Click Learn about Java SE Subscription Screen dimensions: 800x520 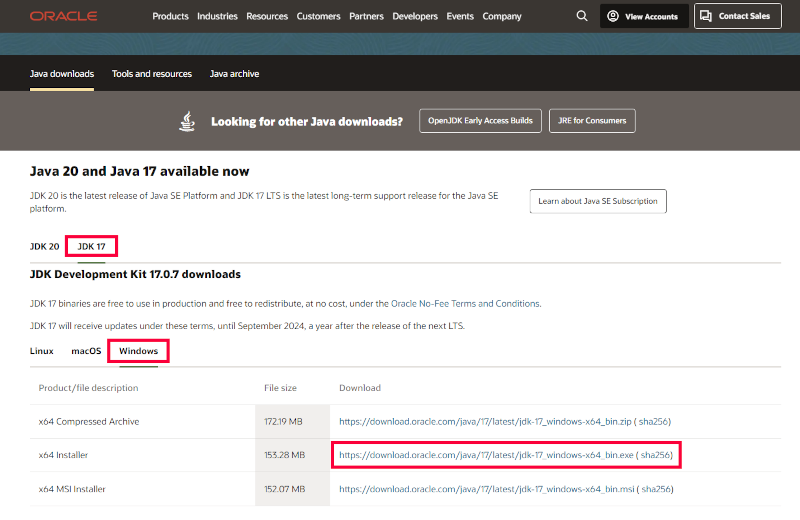click(x=598, y=201)
